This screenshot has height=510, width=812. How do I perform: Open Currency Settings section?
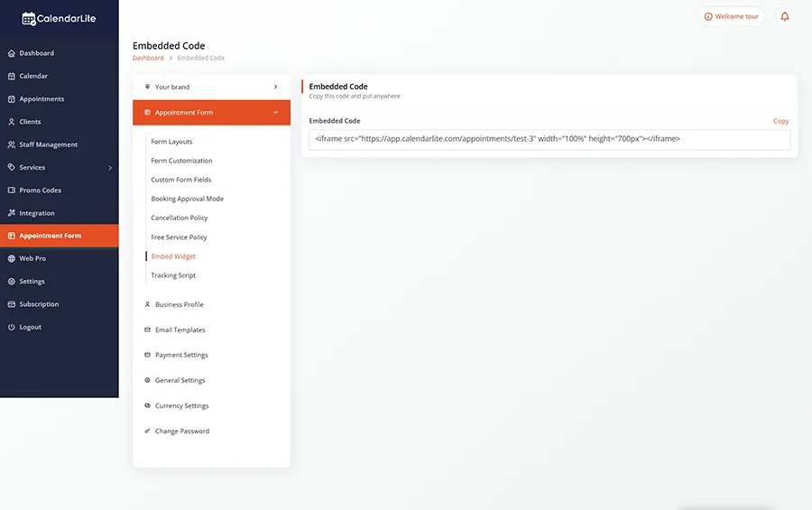(x=181, y=406)
